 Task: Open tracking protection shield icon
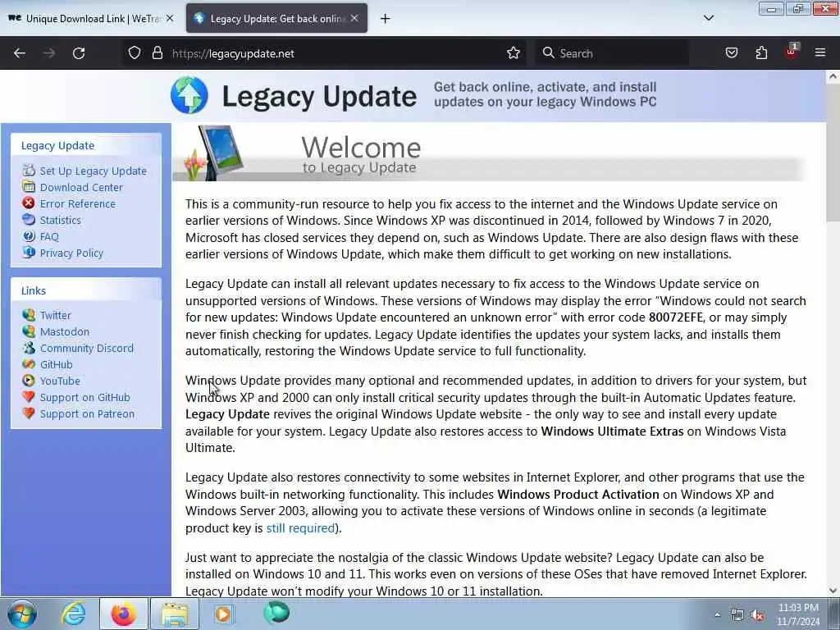click(135, 53)
